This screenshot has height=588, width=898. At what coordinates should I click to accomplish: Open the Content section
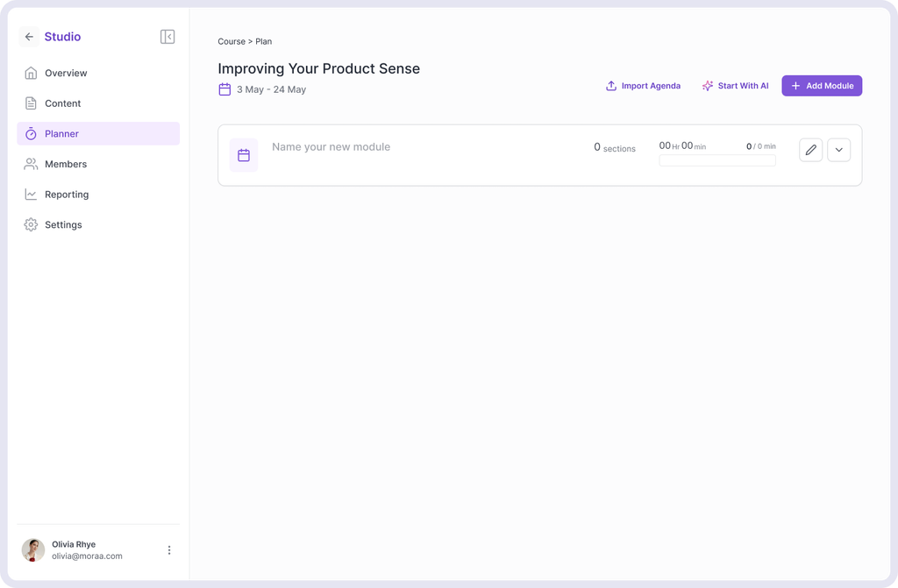click(98, 103)
